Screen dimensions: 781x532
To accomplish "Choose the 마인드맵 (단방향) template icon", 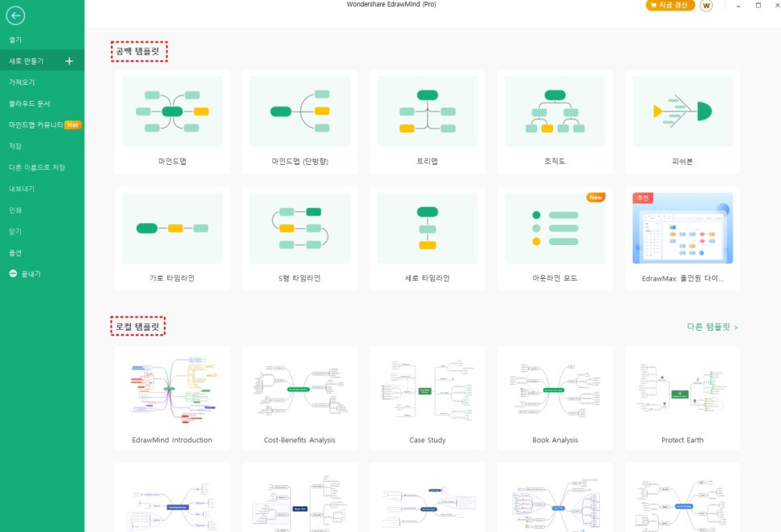I will pos(300,111).
